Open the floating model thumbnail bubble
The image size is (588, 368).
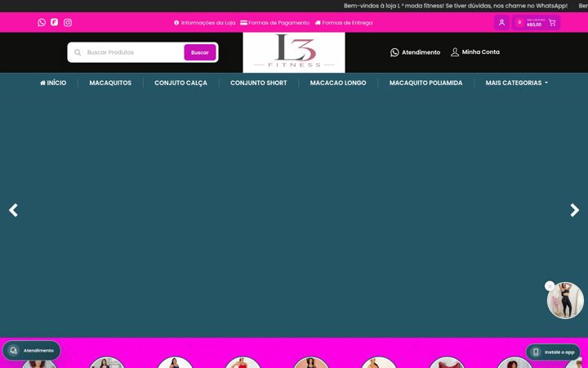point(565,300)
